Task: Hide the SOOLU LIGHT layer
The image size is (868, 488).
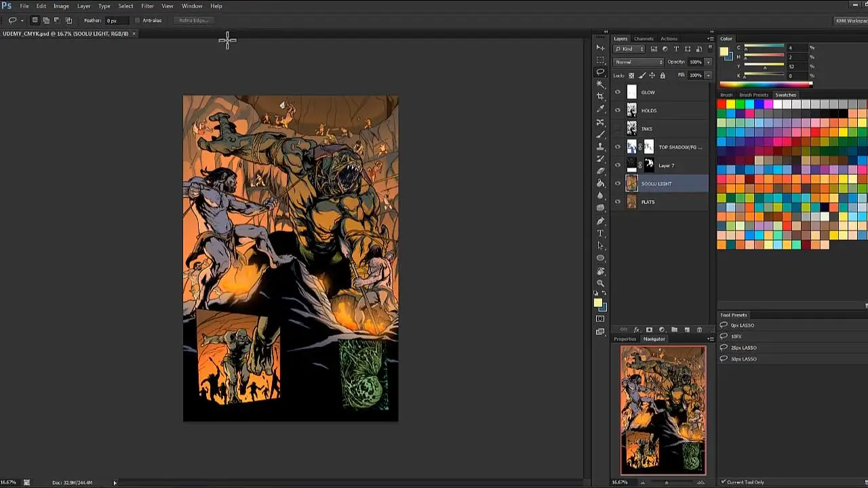Action: click(x=617, y=184)
